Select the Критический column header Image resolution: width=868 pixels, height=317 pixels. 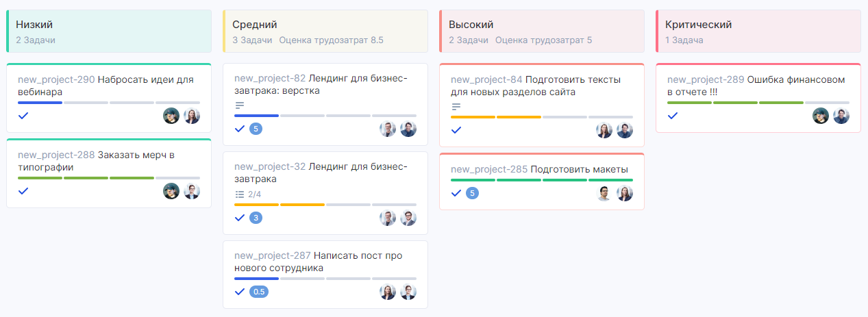758,31
